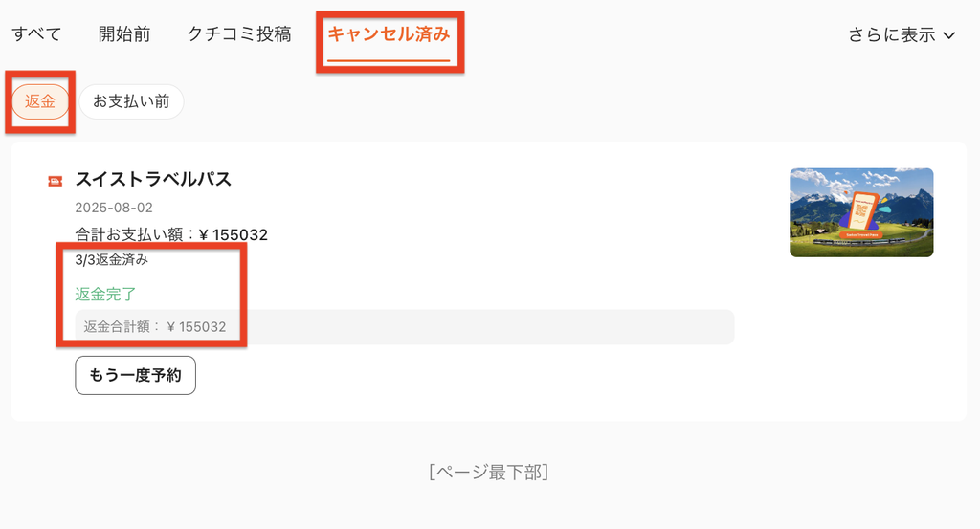Switch to the すべて tab
The width and height of the screenshot is (980, 529).
tap(36, 33)
